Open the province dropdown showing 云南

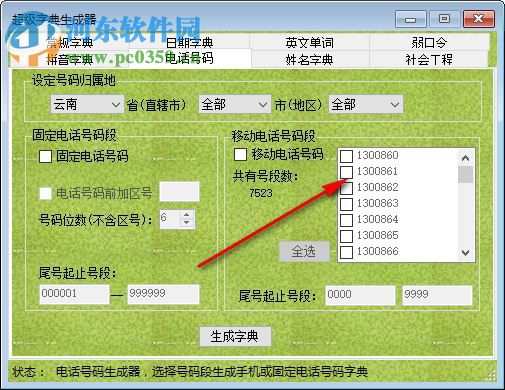(87, 104)
